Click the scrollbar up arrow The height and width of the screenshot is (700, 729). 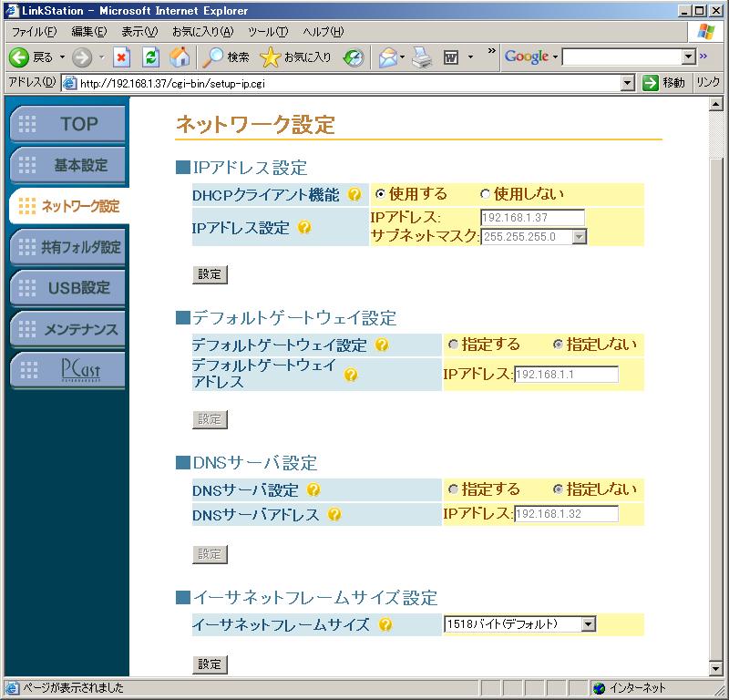point(716,104)
